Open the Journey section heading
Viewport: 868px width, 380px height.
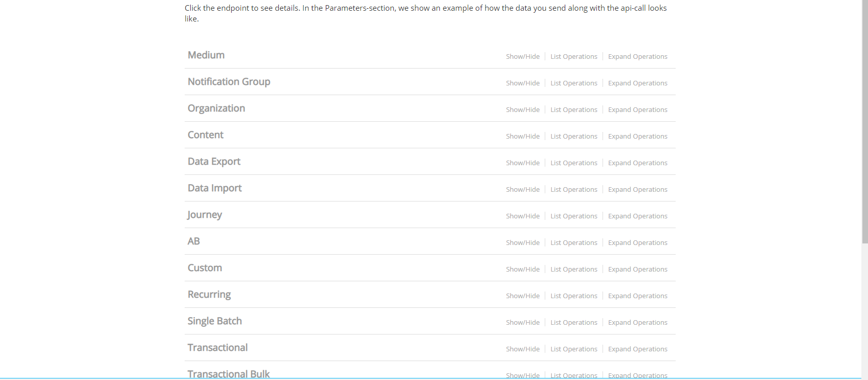(x=205, y=215)
